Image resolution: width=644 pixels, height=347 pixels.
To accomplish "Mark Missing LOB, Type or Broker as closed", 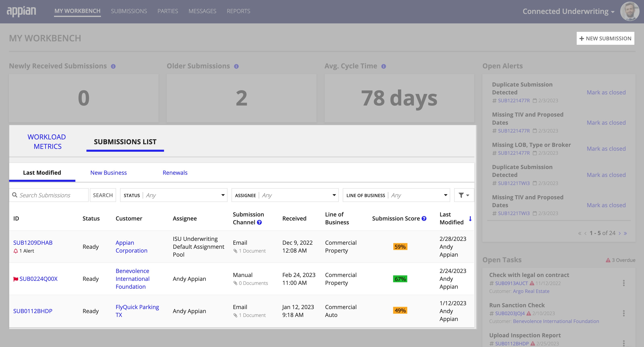I will point(606,149).
